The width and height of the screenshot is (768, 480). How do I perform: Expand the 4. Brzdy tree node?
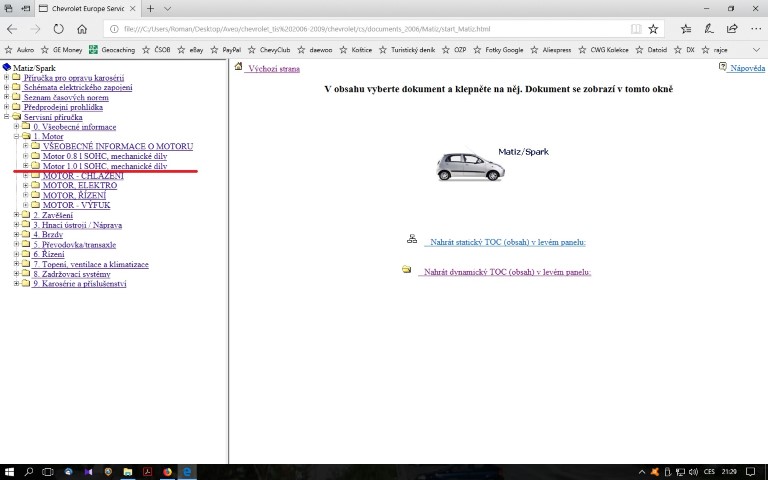coord(16,235)
